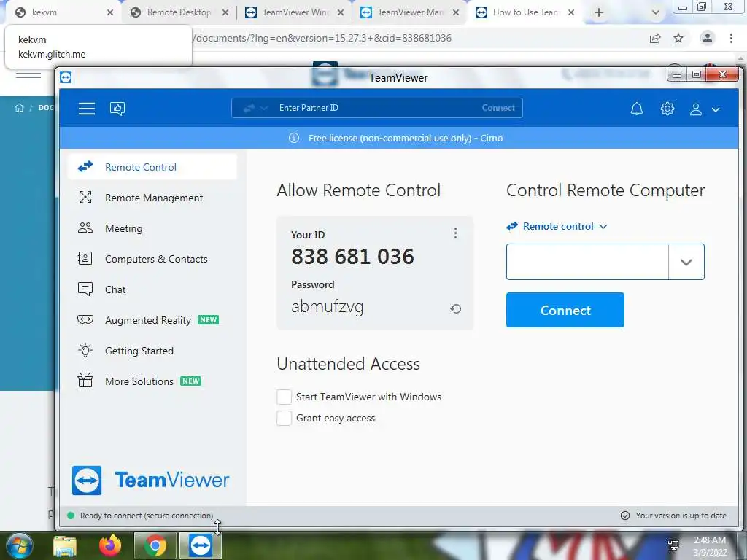The height and width of the screenshot is (560, 747).
Task: Click the TeamViewer taskbar button
Action: pyautogui.click(x=200, y=545)
